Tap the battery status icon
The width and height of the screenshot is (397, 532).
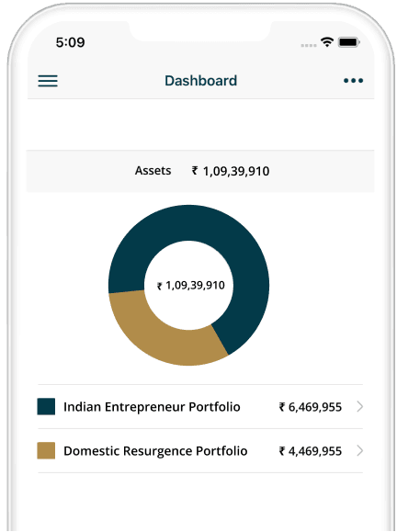(x=349, y=42)
